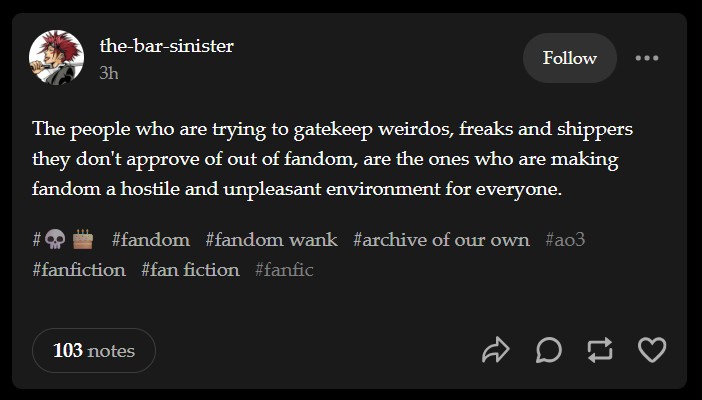View the 103 notes
Screen dimensions: 702x400
click(94, 350)
